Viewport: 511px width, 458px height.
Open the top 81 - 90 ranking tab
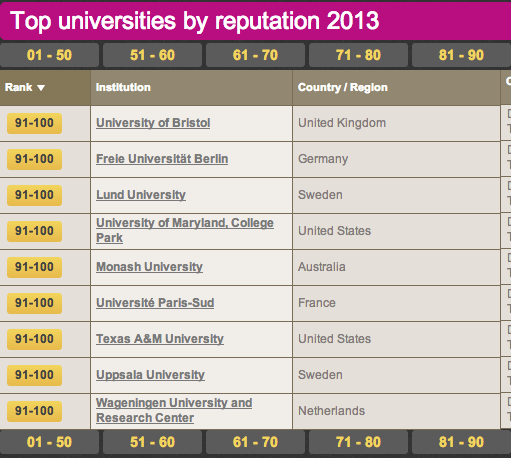(x=461, y=55)
